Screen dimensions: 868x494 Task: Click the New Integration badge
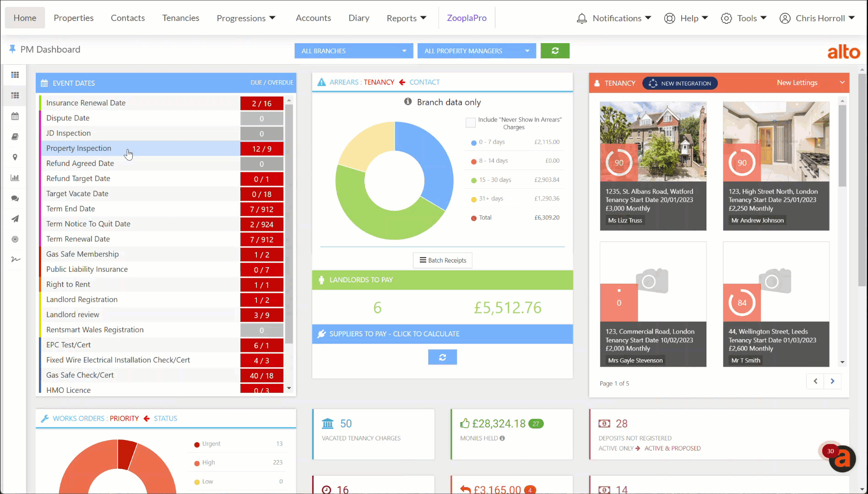680,83
